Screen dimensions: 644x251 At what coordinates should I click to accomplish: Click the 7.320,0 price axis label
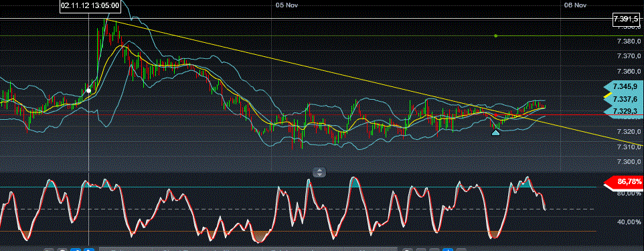(629, 132)
